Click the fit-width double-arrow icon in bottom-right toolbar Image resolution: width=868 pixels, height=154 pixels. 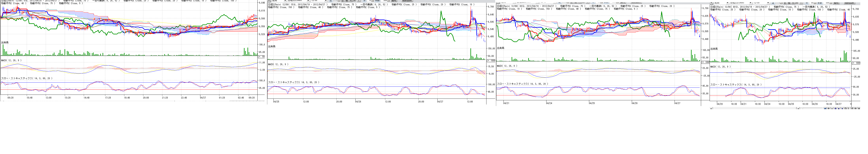tap(836, 109)
